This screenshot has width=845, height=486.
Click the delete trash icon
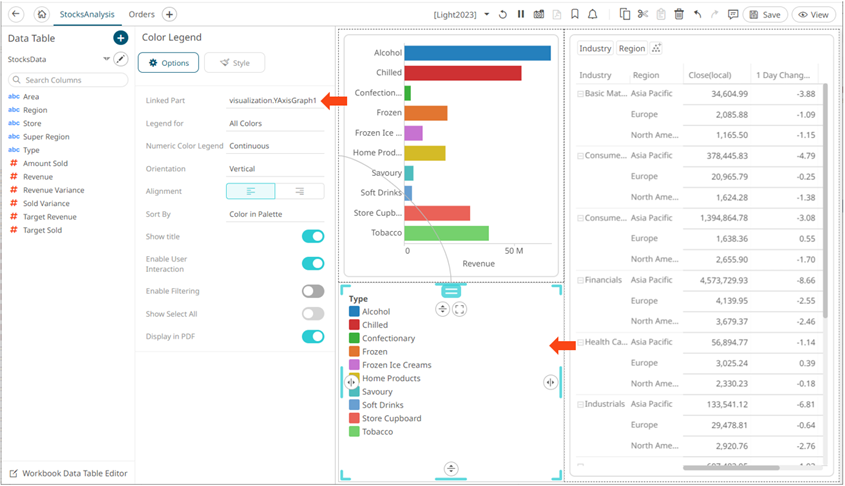coord(679,15)
